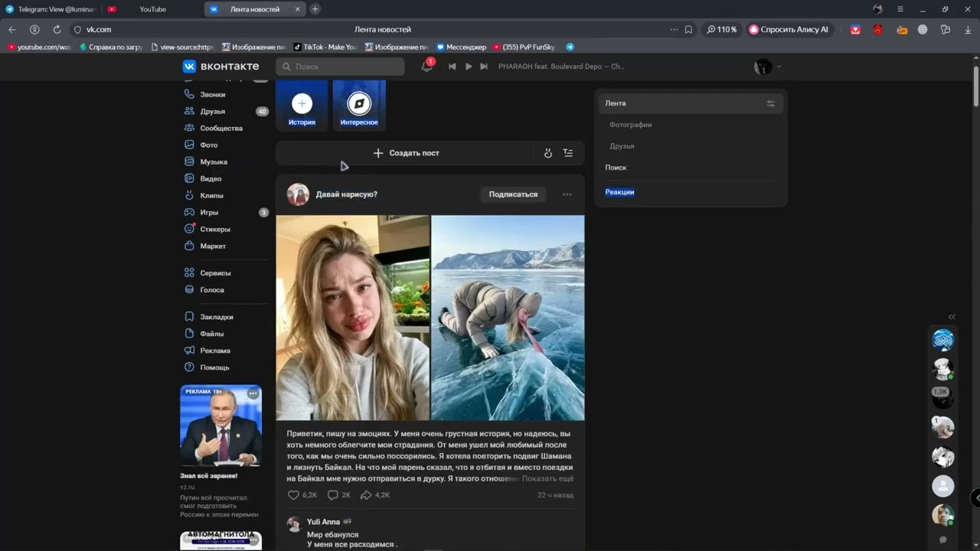Click the Игры gamepad icon

[189, 212]
